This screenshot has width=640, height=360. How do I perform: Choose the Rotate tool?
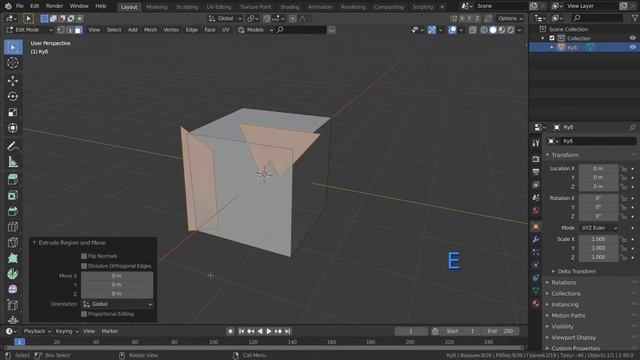(13, 96)
